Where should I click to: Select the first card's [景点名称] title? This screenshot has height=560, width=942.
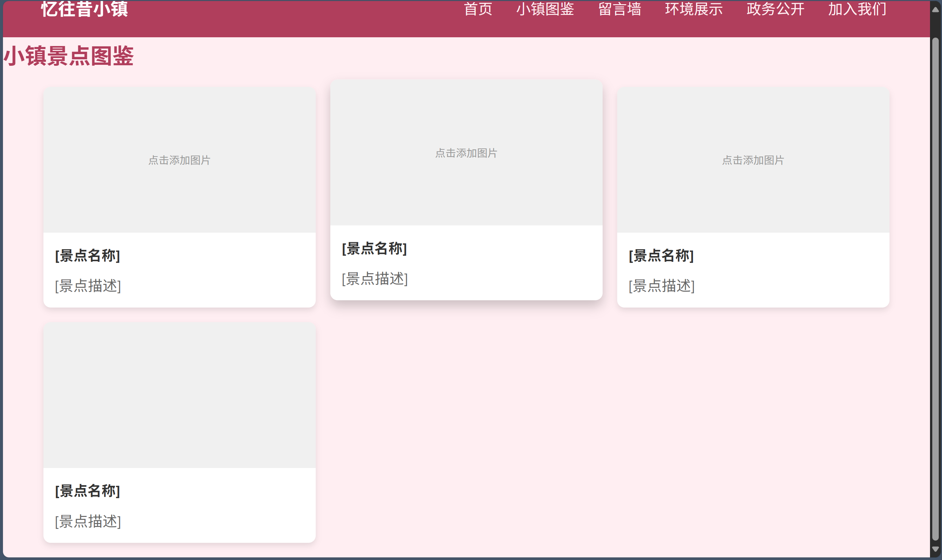[x=88, y=255]
